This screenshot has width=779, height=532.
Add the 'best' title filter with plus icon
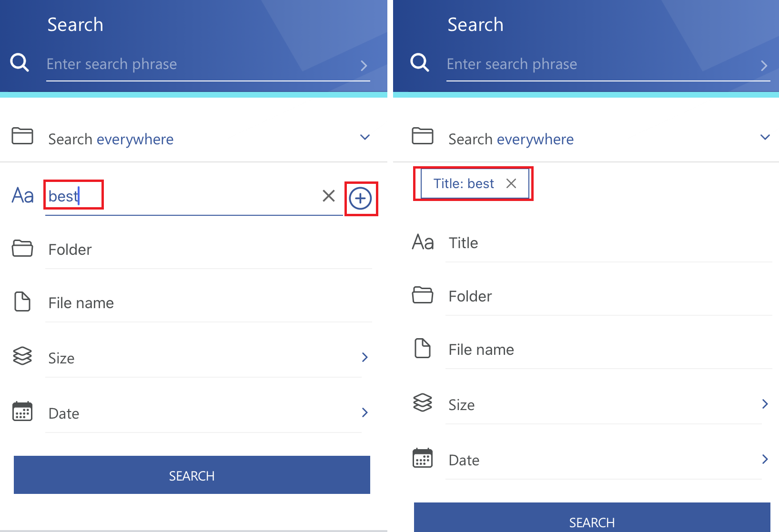[x=360, y=198]
